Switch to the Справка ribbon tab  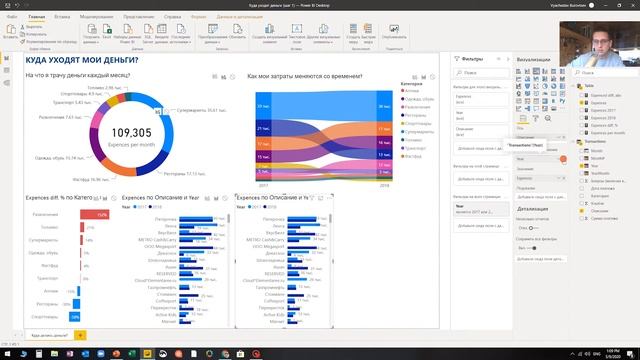pos(172,17)
